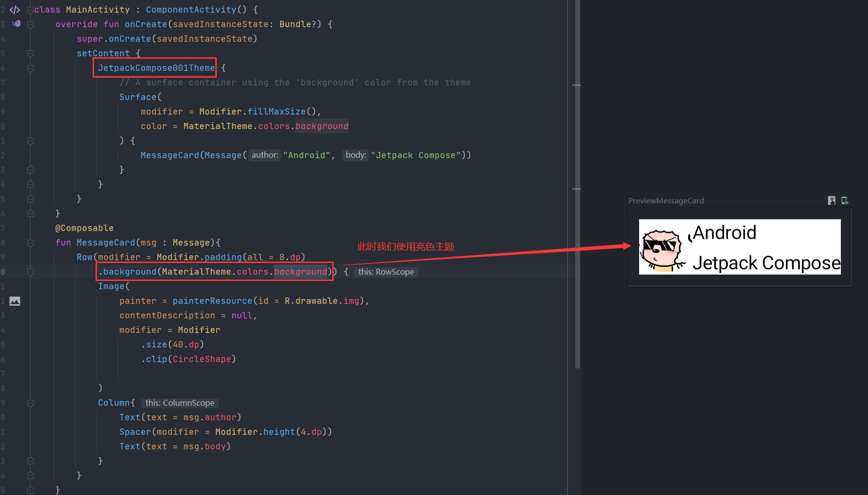Click the body: parameter hint
Viewport: 868px width, 495px height.
tap(355, 155)
